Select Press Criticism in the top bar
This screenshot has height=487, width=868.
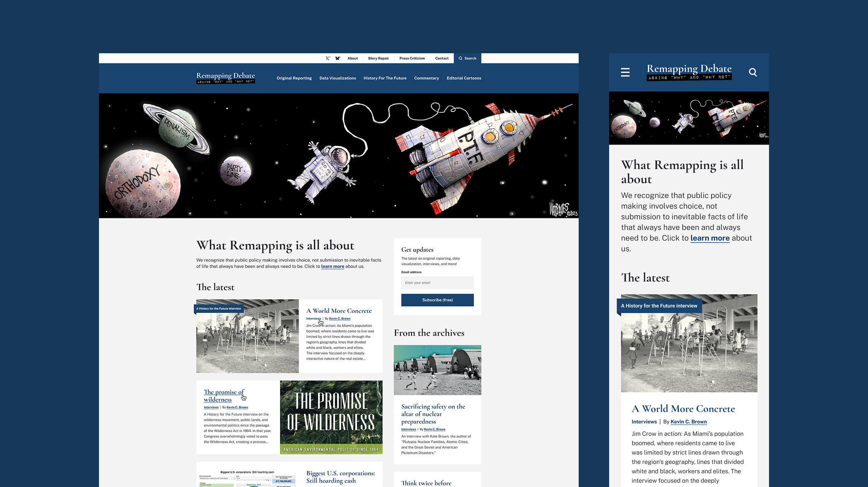click(412, 58)
